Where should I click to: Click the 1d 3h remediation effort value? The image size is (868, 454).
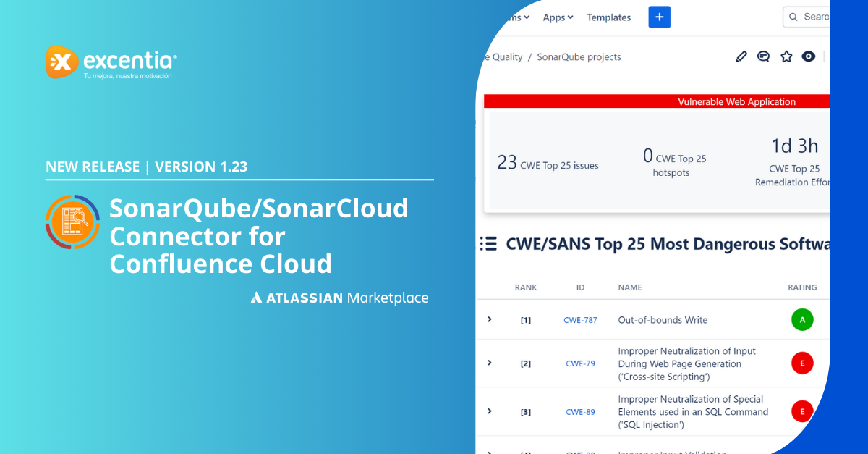tap(794, 146)
